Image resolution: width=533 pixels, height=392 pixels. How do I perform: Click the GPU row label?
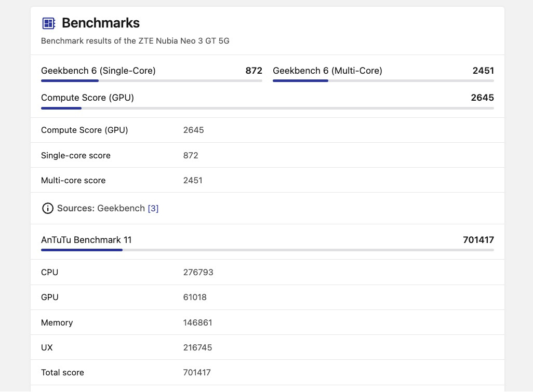pos(50,297)
